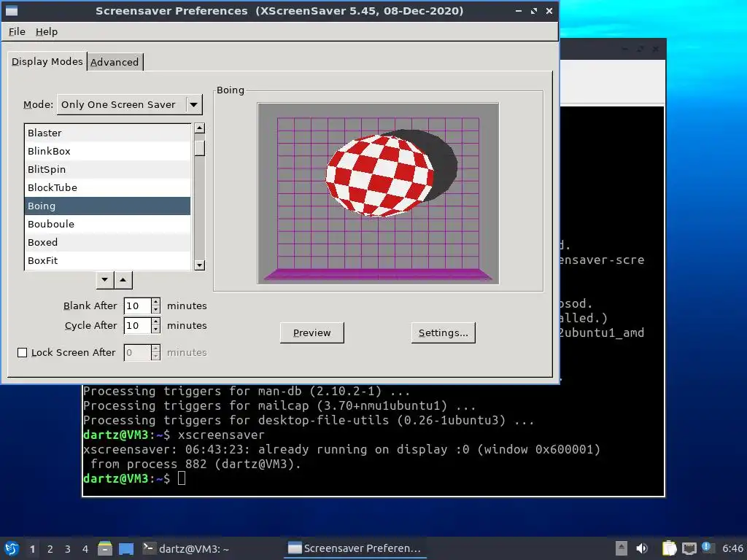The height and width of the screenshot is (560, 747).
Task: Click the network connection tray icon
Action: tap(689, 548)
